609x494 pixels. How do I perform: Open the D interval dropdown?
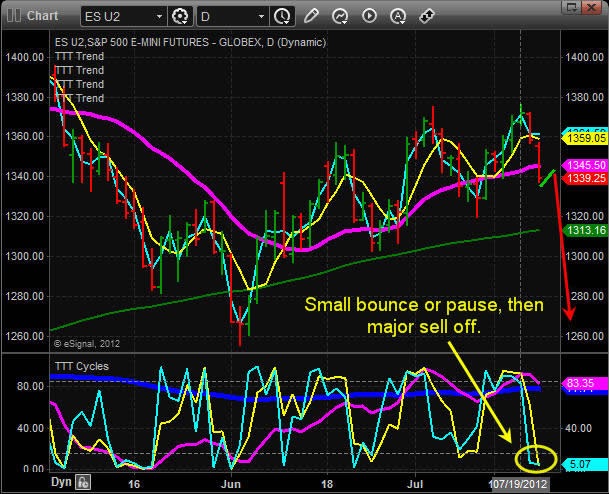(260, 16)
